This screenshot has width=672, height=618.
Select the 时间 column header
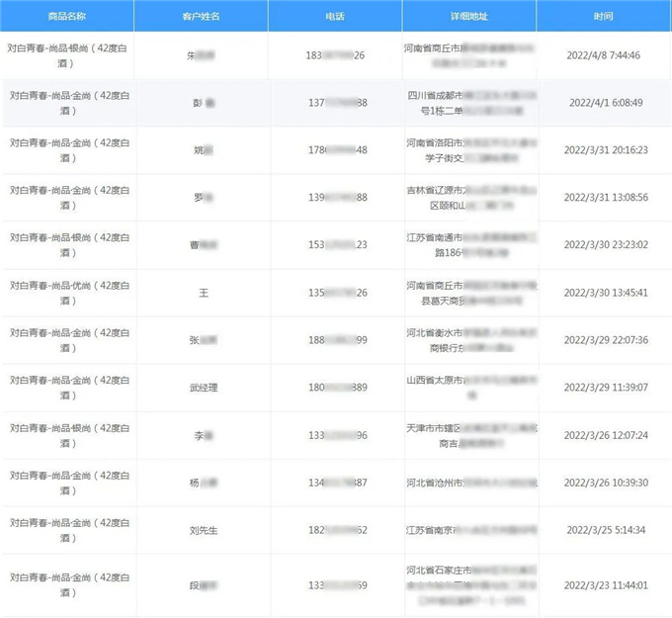[604, 17]
